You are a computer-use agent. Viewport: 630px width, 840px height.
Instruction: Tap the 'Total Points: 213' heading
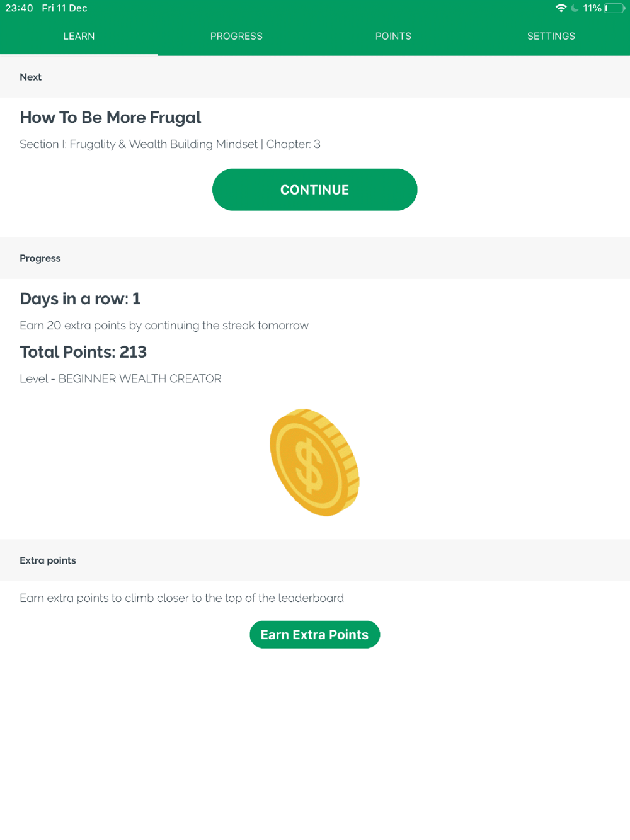point(83,352)
